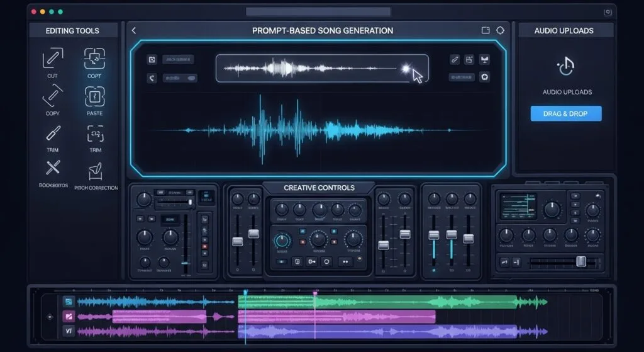Select the PASTE tool
The height and width of the screenshot is (352, 644).
pyautogui.click(x=95, y=96)
